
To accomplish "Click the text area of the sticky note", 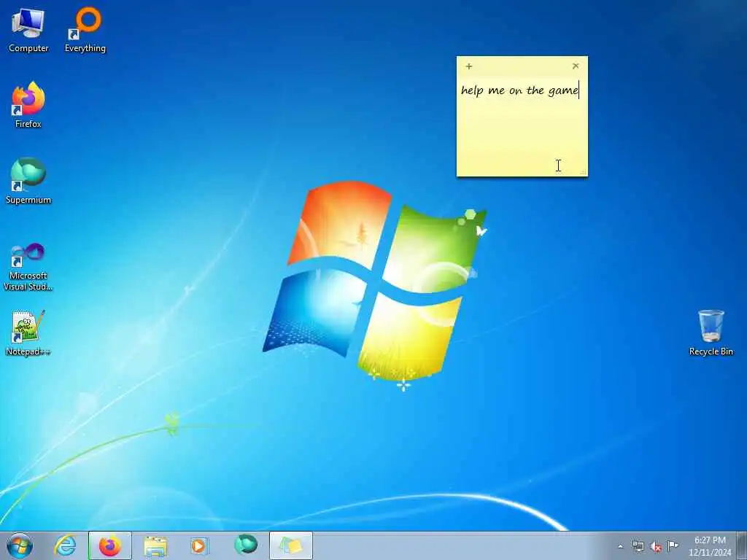I will click(x=522, y=126).
